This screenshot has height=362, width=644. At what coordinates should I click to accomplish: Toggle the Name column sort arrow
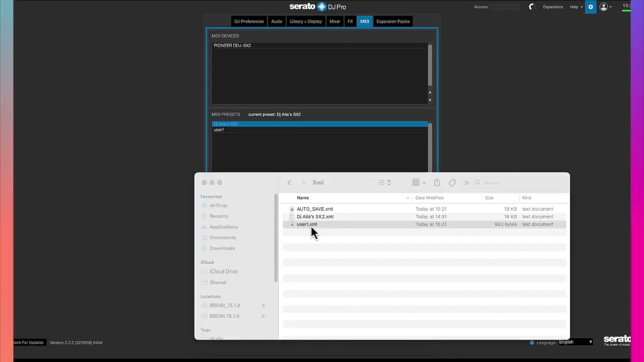[408, 198]
